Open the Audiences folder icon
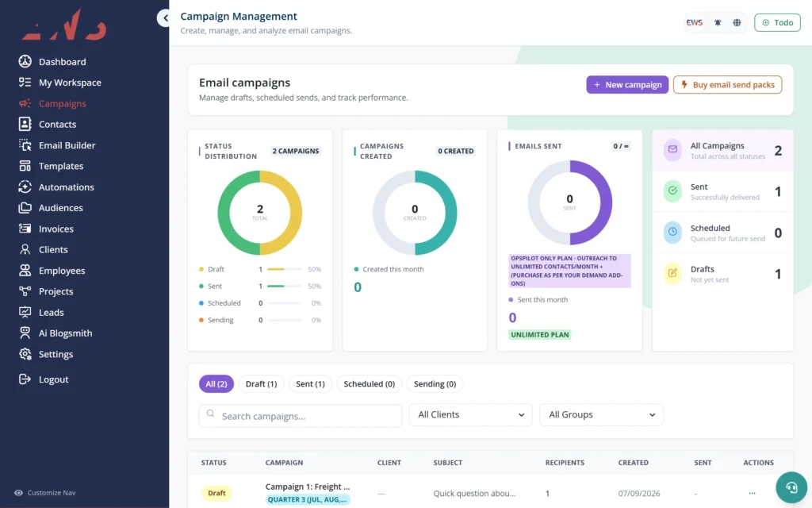 click(x=25, y=207)
